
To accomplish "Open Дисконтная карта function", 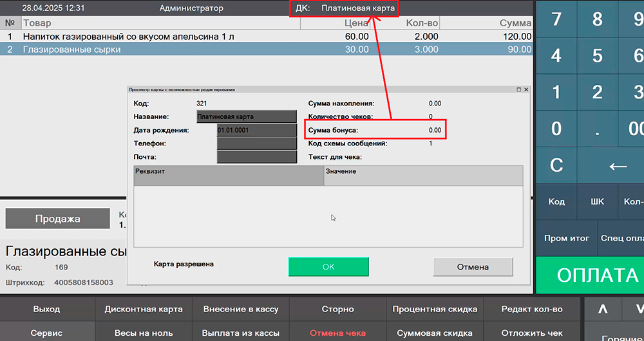I will point(144,309).
